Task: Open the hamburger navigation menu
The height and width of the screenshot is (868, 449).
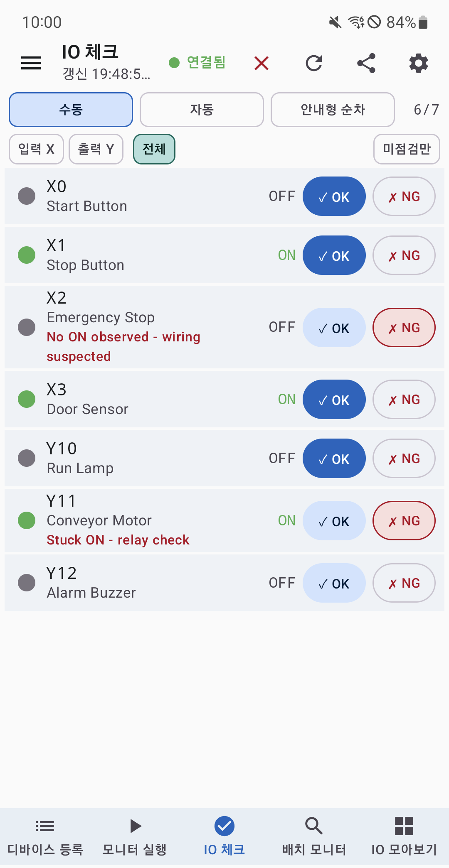Action: pos(31,63)
